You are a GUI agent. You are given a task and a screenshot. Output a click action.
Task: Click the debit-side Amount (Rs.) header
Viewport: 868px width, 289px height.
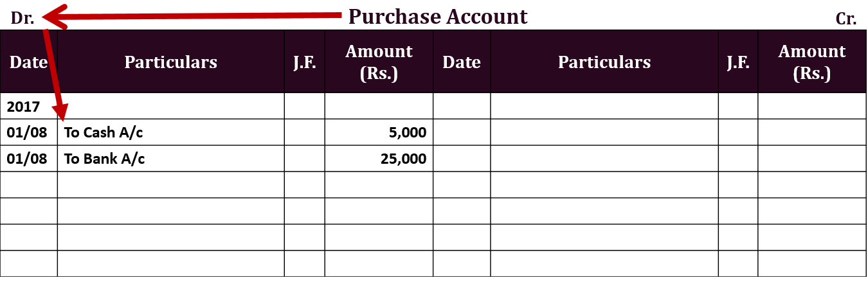pyautogui.click(x=379, y=62)
